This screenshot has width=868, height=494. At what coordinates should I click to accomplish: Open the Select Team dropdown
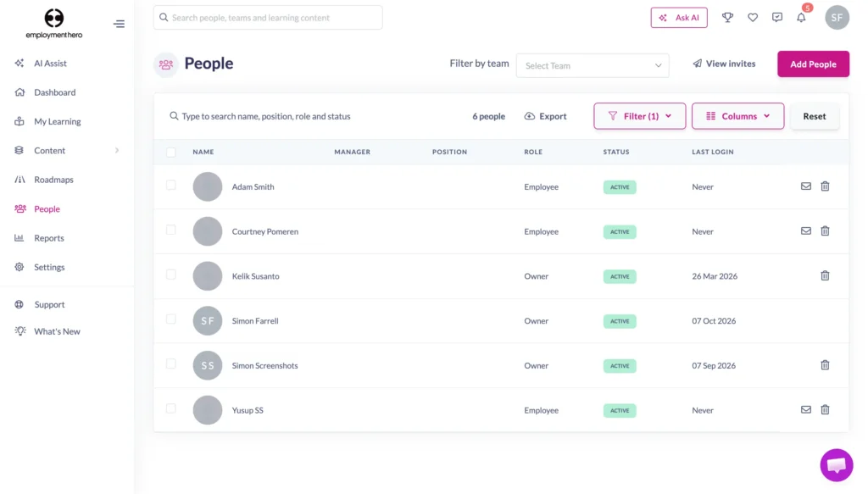(593, 65)
